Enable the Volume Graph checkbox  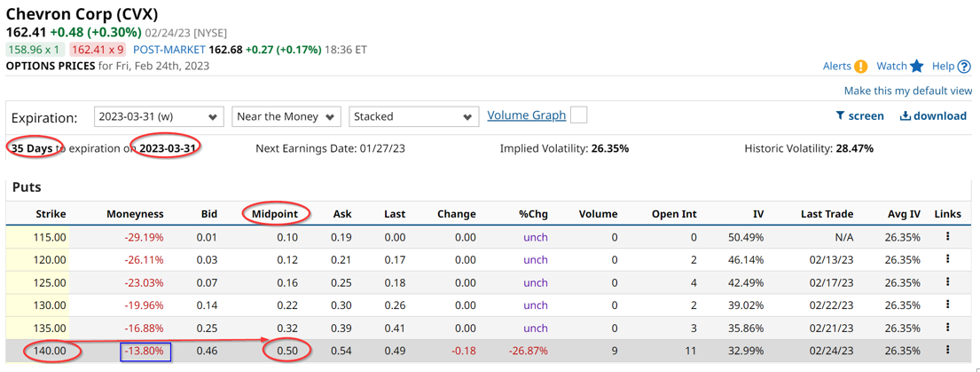pyautogui.click(x=579, y=115)
